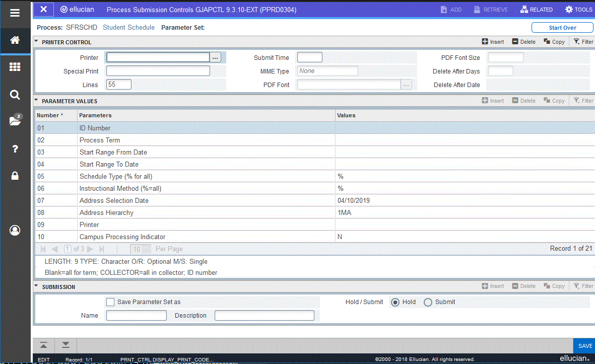Click the ADD toolbar icon
Image resolution: width=595 pixels, height=364 pixels.
451,10
